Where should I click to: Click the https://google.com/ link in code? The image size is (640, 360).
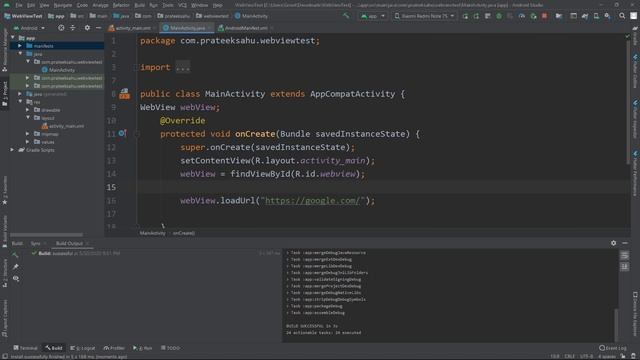[x=313, y=200]
